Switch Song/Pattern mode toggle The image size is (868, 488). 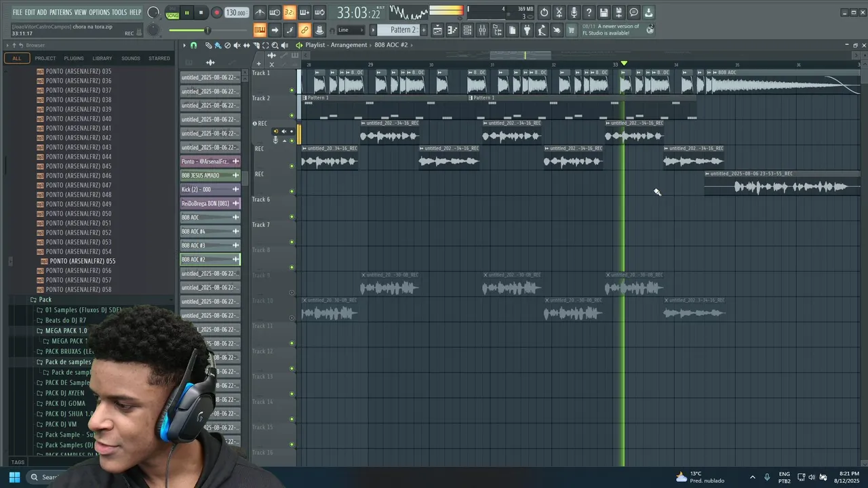[172, 13]
